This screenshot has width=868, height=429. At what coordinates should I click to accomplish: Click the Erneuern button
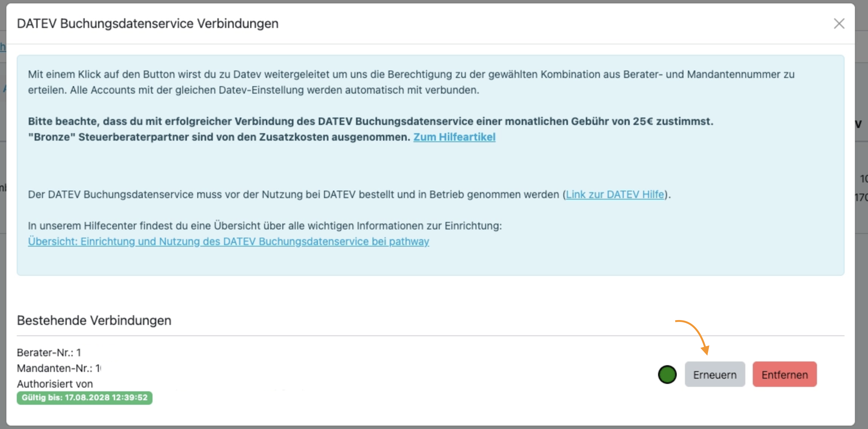click(x=715, y=374)
